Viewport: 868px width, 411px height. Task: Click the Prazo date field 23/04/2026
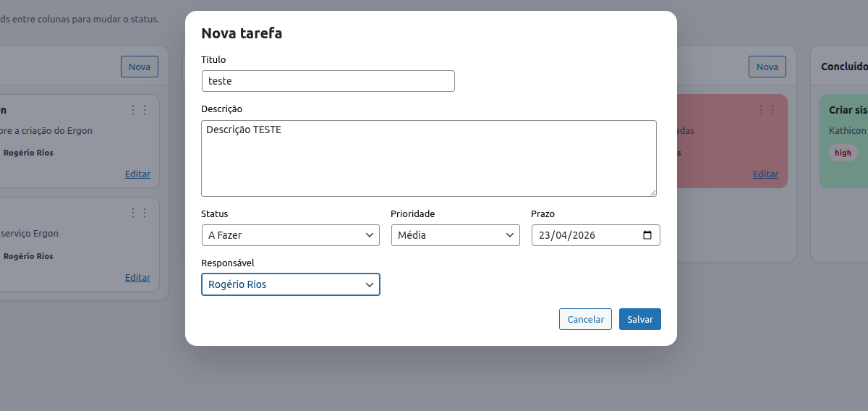click(x=596, y=235)
